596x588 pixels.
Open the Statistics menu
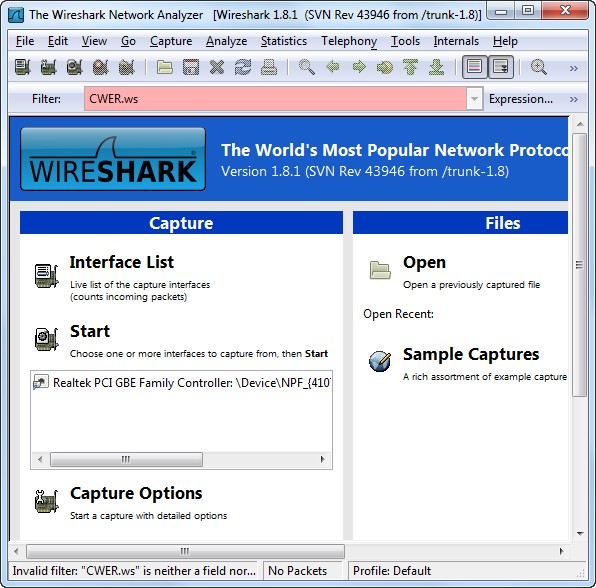point(284,41)
